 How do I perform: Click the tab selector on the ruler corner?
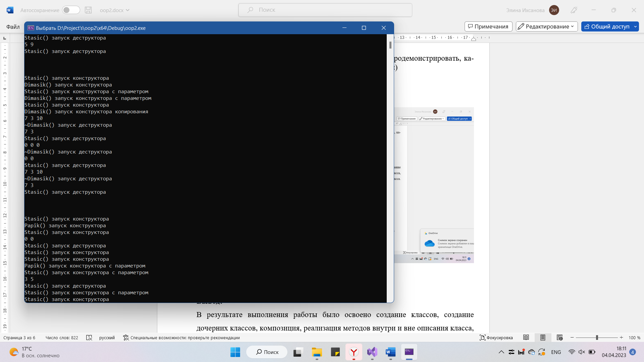point(5,38)
